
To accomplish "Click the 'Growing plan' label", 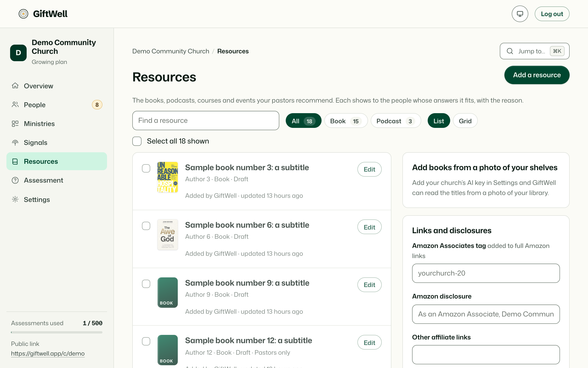I will pyautogui.click(x=49, y=62).
